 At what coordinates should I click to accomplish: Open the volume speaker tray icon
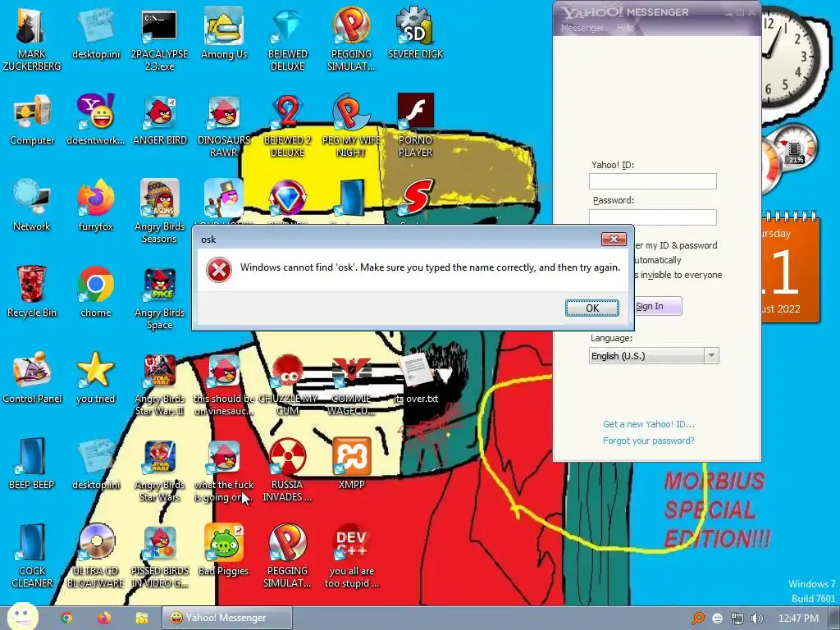pos(757,619)
